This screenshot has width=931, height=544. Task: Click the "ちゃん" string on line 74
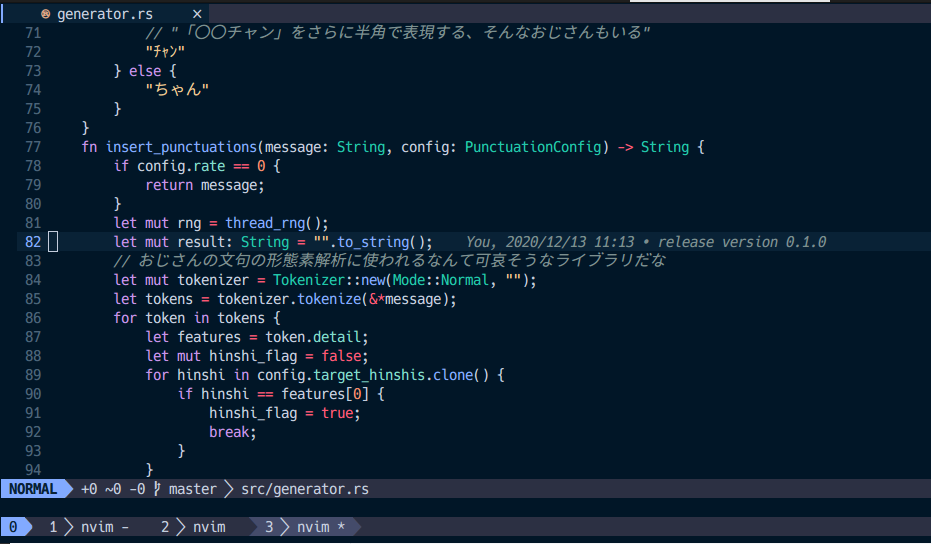click(177, 90)
